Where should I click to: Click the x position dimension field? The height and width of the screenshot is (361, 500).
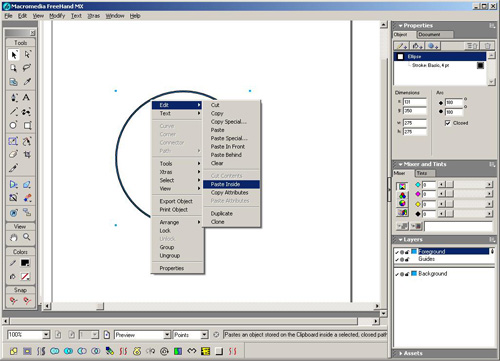[x=415, y=102]
